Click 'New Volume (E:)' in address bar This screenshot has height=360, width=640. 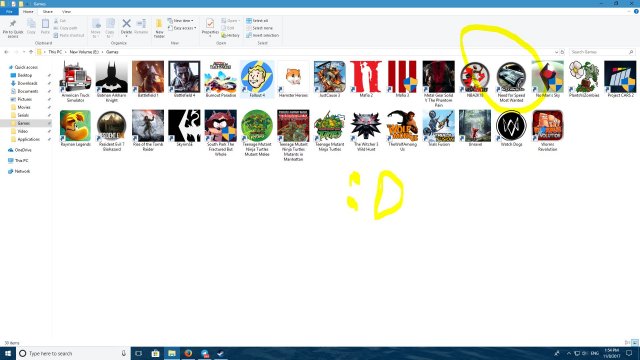[x=84, y=52]
